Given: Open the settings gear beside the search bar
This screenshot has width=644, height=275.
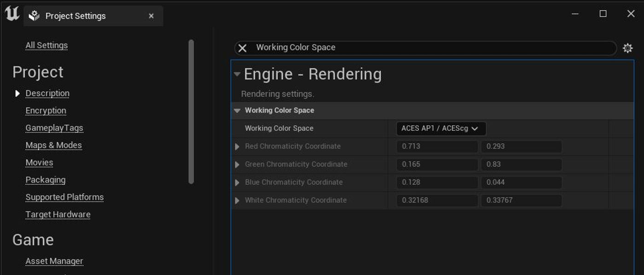Looking at the screenshot, I should pos(627,47).
